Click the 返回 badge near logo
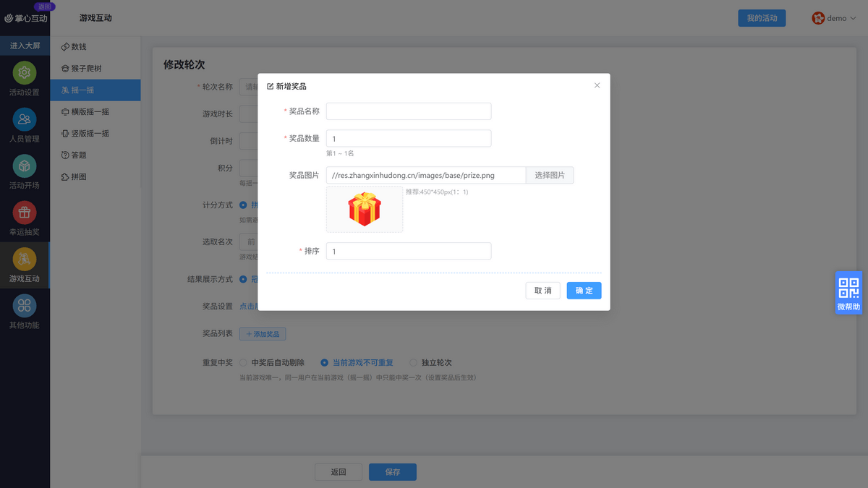Image resolution: width=868 pixels, height=488 pixels. point(44,7)
